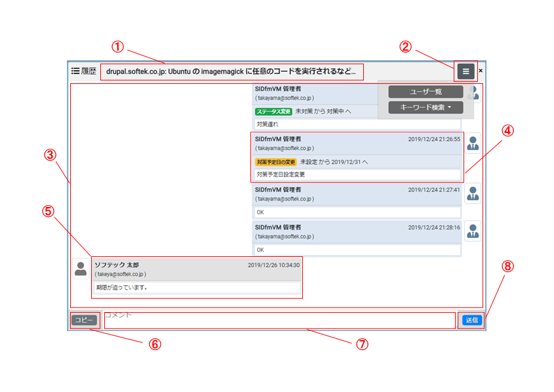Click admin avatar next to 21:27:41 message
Viewport: 554px width, 392px height.
[473, 194]
